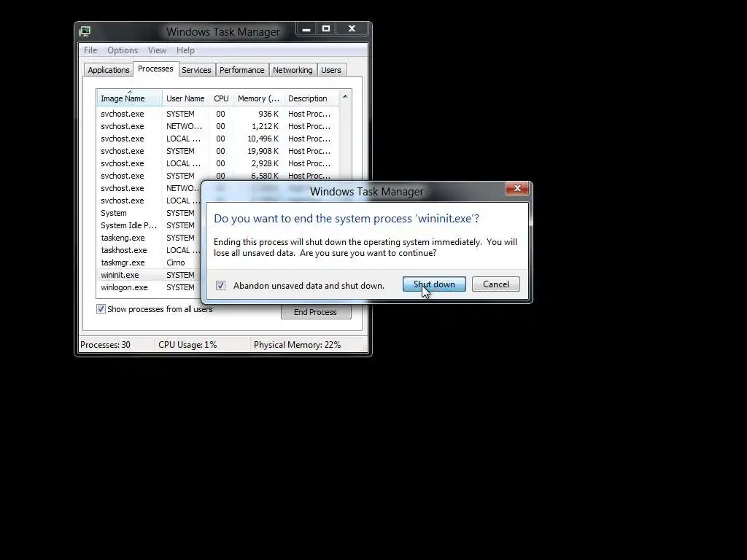Close the wininit.exe confirmation dialog
This screenshot has width=747, height=560.
coord(517,189)
